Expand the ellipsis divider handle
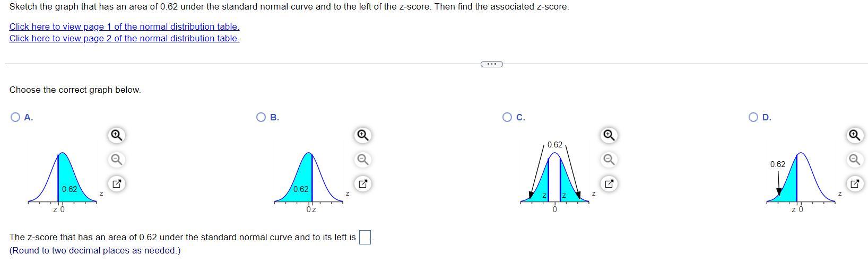Screen dimensions: 868x263 491,64
